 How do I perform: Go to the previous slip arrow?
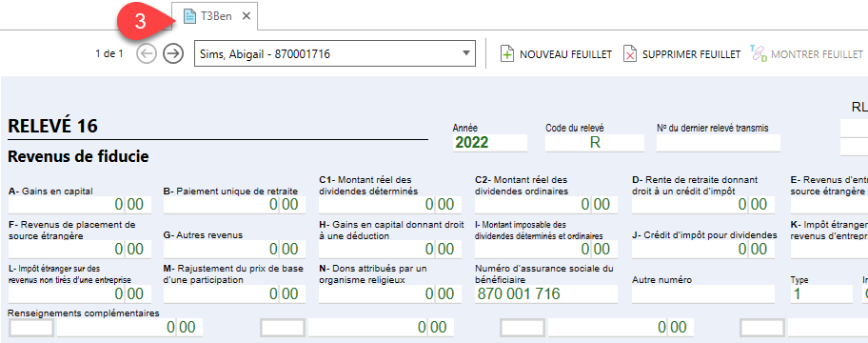pos(147,53)
